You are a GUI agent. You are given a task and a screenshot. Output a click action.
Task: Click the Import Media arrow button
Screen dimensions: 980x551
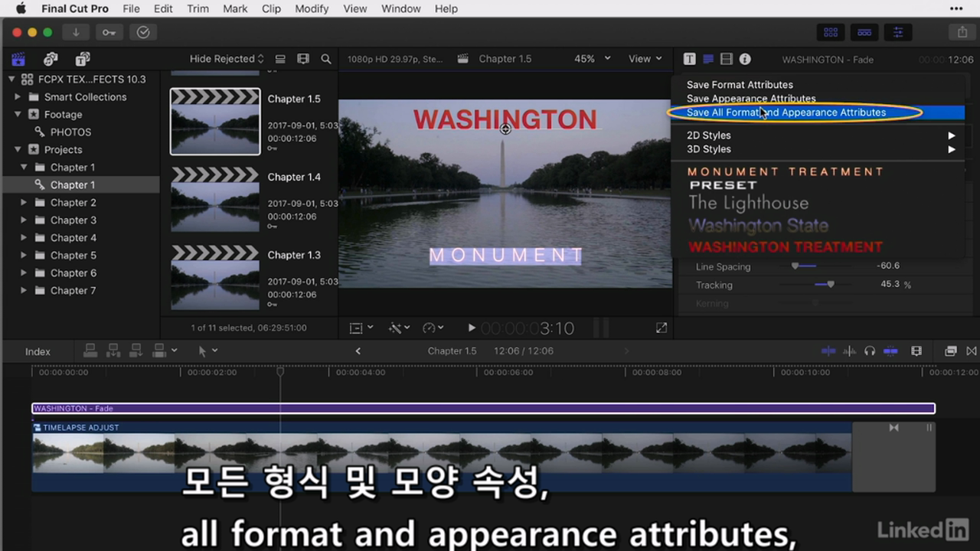tap(76, 32)
